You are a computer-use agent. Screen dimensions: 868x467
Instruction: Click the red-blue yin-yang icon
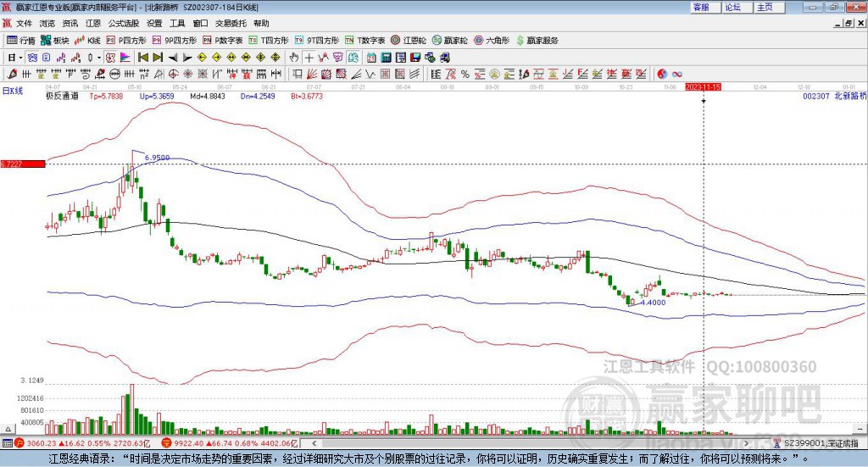(662, 74)
